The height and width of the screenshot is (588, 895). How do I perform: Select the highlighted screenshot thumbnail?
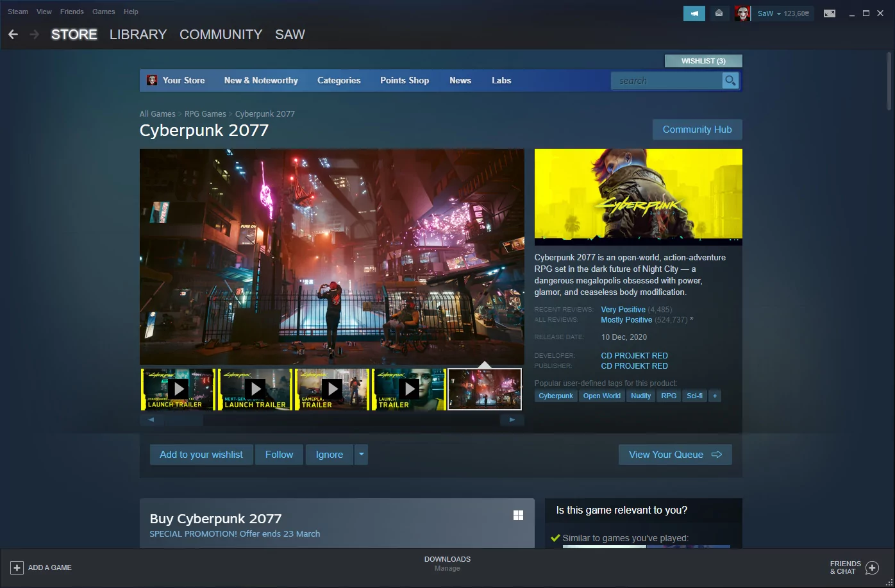point(485,389)
